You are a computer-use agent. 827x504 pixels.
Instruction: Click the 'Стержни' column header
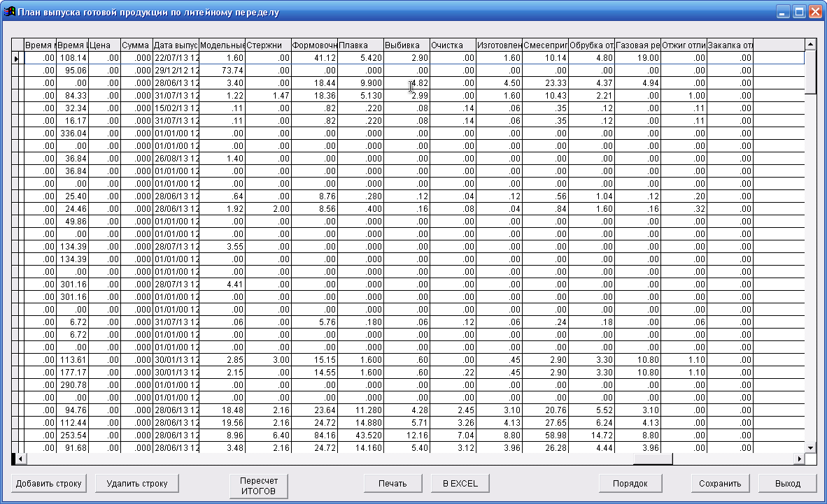tap(268, 45)
